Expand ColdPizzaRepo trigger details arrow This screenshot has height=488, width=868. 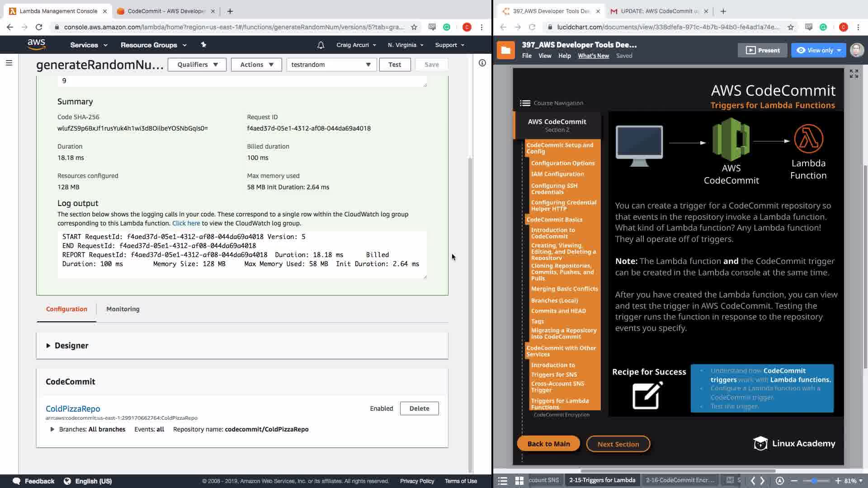click(52, 429)
